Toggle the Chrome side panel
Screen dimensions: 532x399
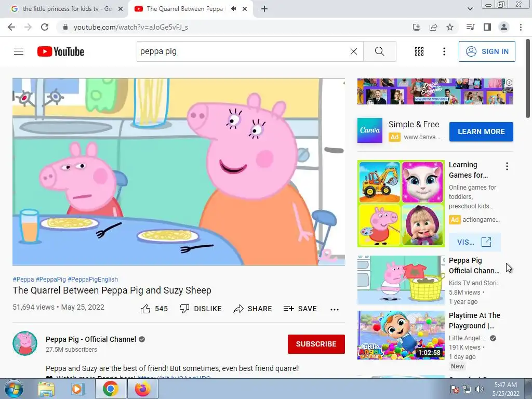pyautogui.click(x=487, y=27)
